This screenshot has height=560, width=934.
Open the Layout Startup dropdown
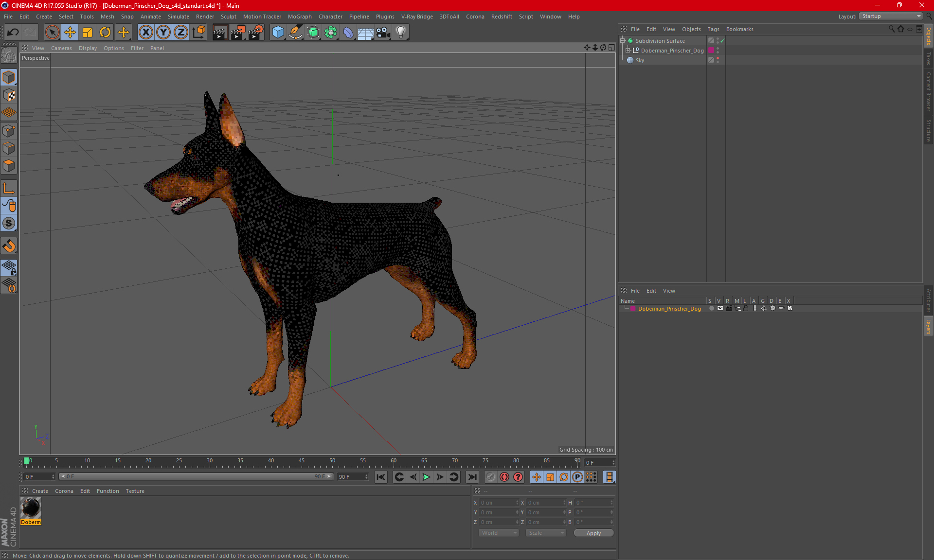pos(891,16)
